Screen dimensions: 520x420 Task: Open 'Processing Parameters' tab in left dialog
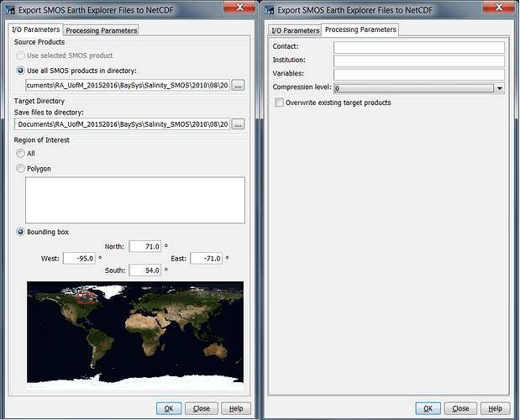(101, 30)
